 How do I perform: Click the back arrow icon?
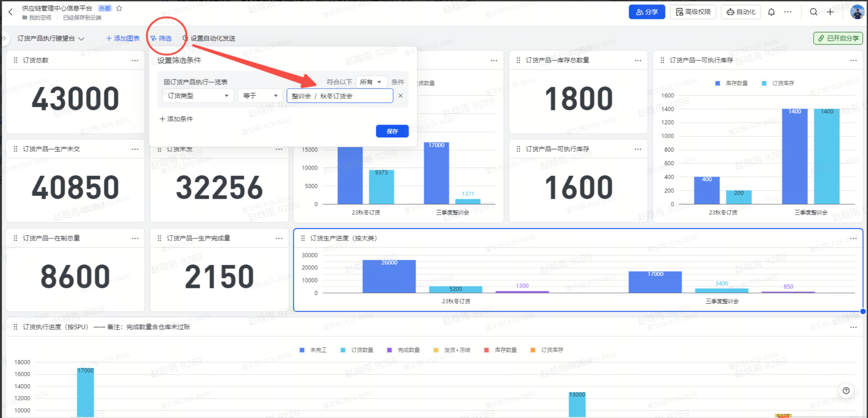(x=10, y=12)
